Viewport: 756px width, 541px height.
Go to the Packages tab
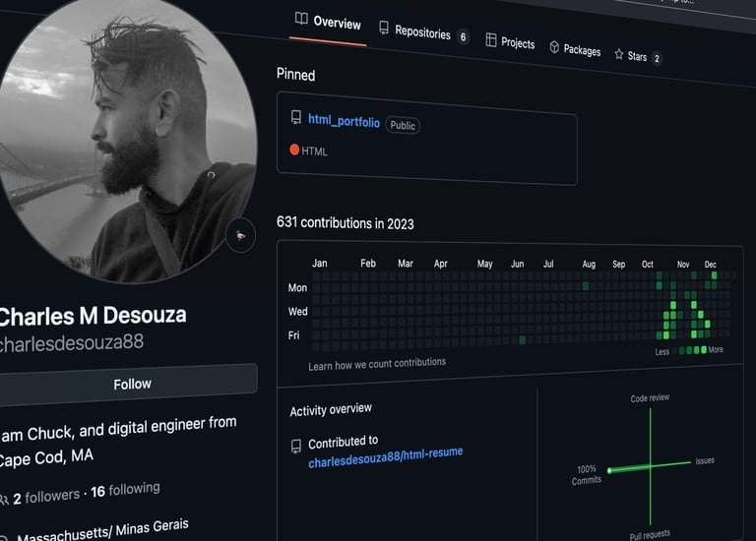tap(575, 49)
